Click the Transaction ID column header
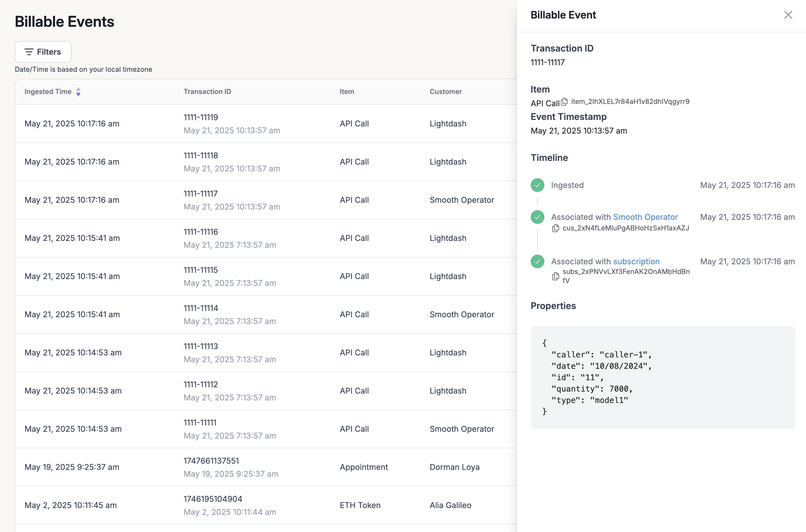806x532 pixels. click(x=207, y=92)
